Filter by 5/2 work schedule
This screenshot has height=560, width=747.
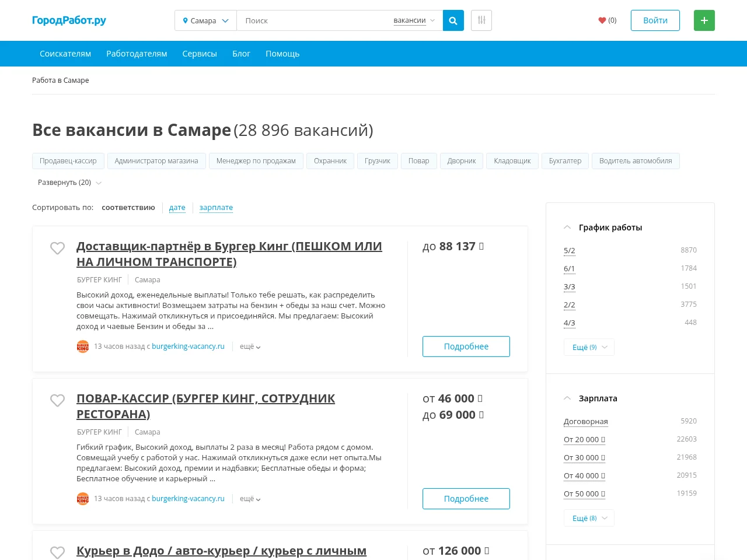click(x=570, y=251)
